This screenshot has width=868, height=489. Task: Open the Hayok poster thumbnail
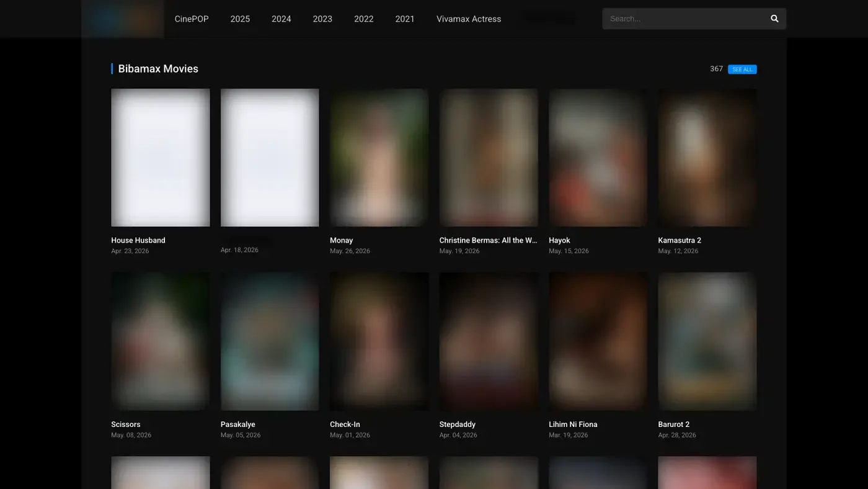coord(598,158)
